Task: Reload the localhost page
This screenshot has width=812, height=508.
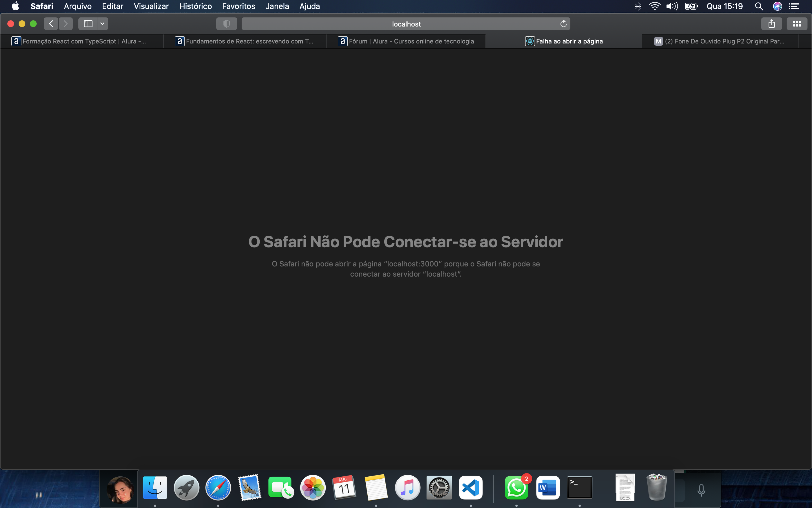Action: coord(563,23)
